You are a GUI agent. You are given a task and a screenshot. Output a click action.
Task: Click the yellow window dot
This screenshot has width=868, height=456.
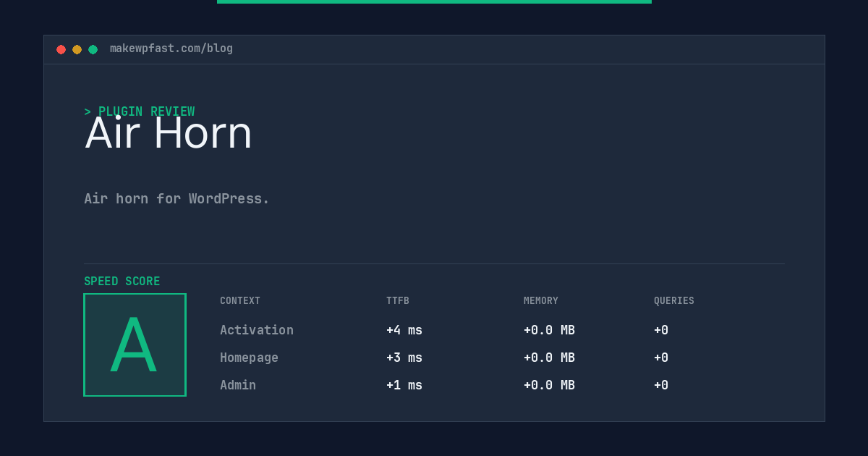(x=77, y=49)
